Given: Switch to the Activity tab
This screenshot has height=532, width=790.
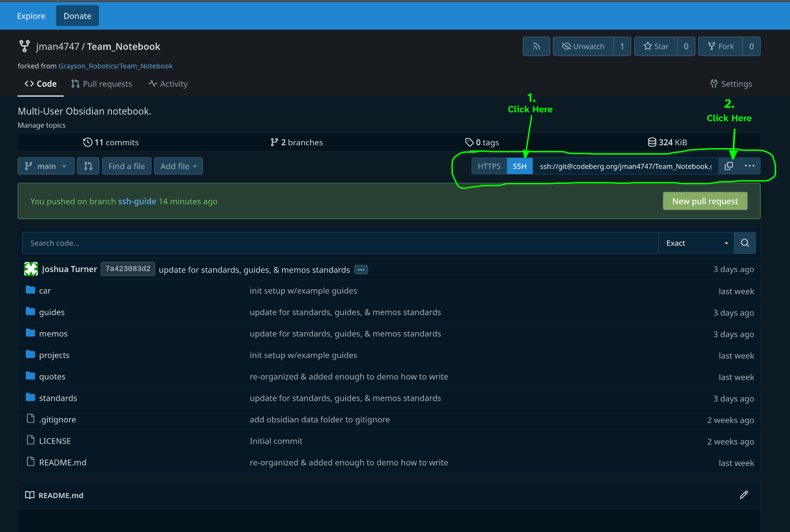Looking at the screenshot, I should pyautogui.click(x=168, y=84).
